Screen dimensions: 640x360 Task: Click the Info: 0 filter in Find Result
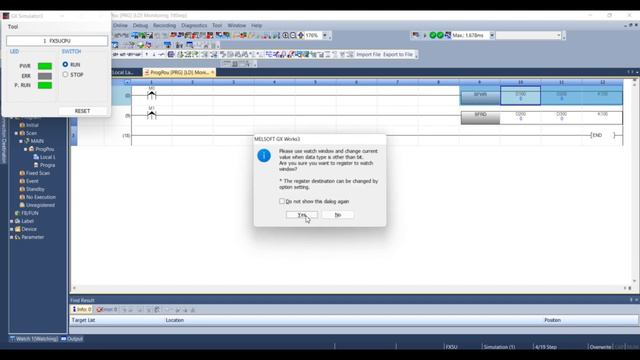coord(82,309)
